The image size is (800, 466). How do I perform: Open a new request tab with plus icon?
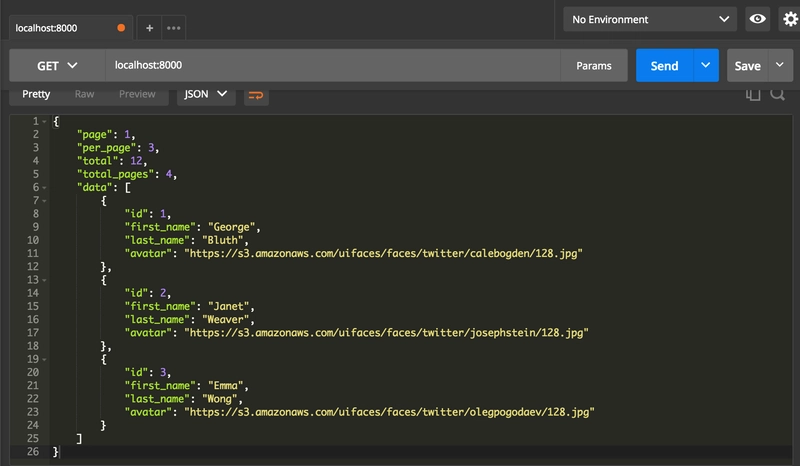(x=150, y=27)
